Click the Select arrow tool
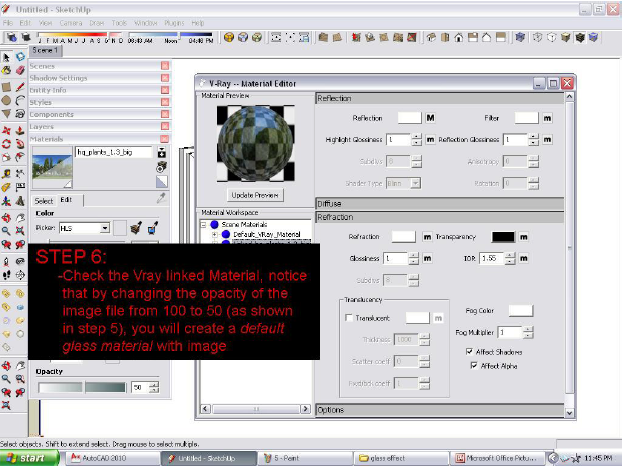This screenshot has height=466, width=622. 6,57
